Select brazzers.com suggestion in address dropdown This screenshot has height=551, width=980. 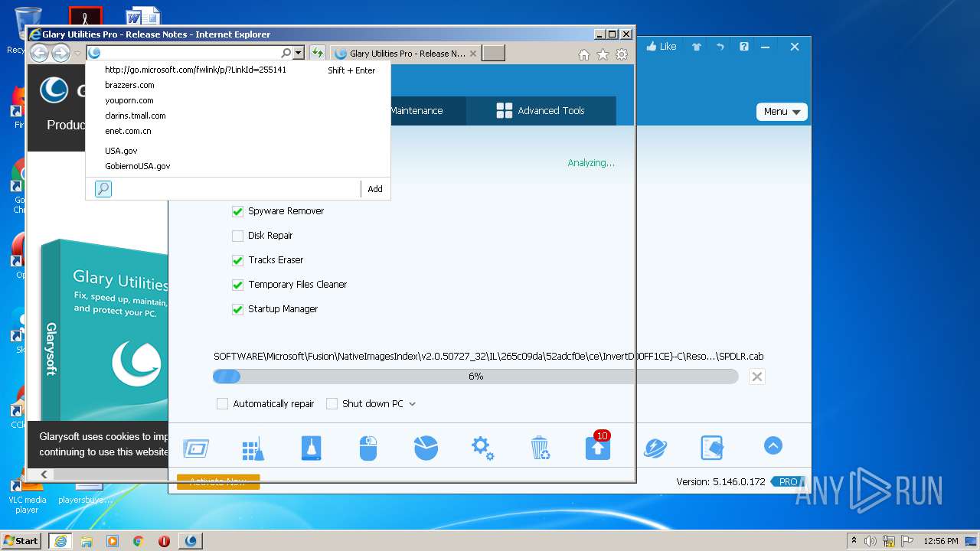pyautogui.click(x=238, y=85)
